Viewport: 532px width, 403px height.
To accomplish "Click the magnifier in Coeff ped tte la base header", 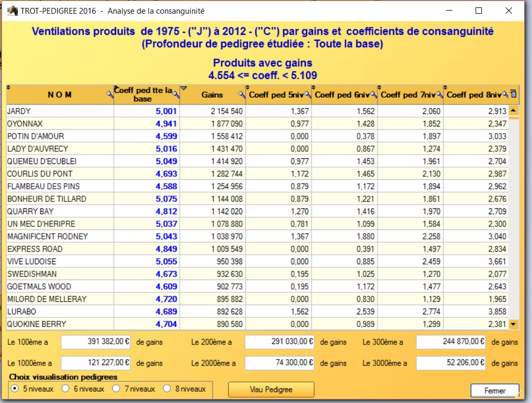I will pyautogui.click(x=176, y=94).
